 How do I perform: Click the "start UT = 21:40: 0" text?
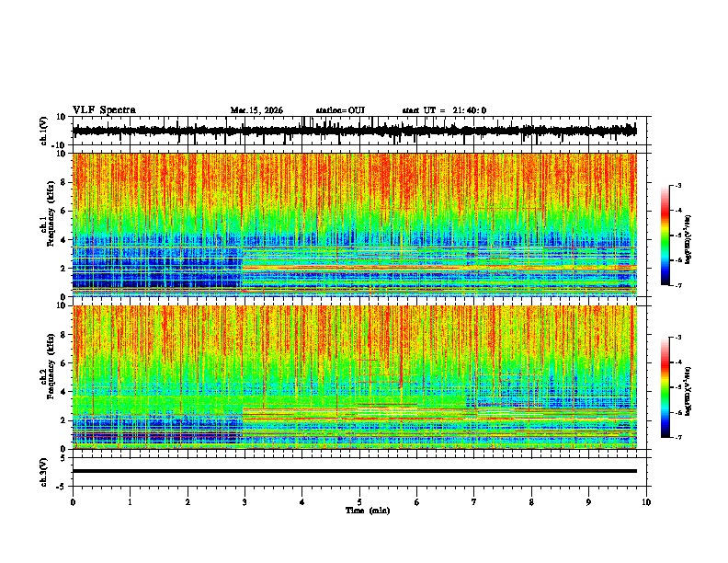(x=444, y=110)
